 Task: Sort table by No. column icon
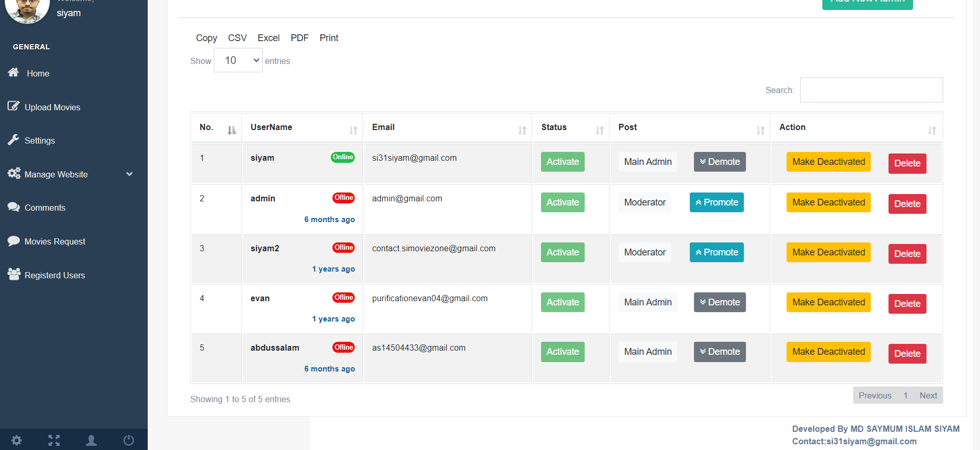click(231, 130)
